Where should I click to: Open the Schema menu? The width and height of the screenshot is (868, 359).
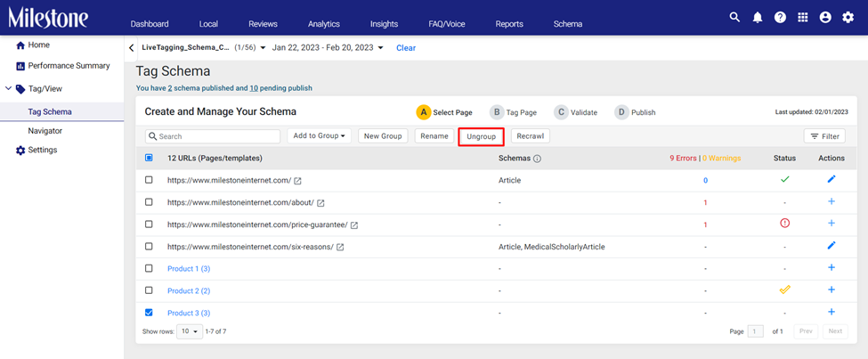click(x=567, y=24)
